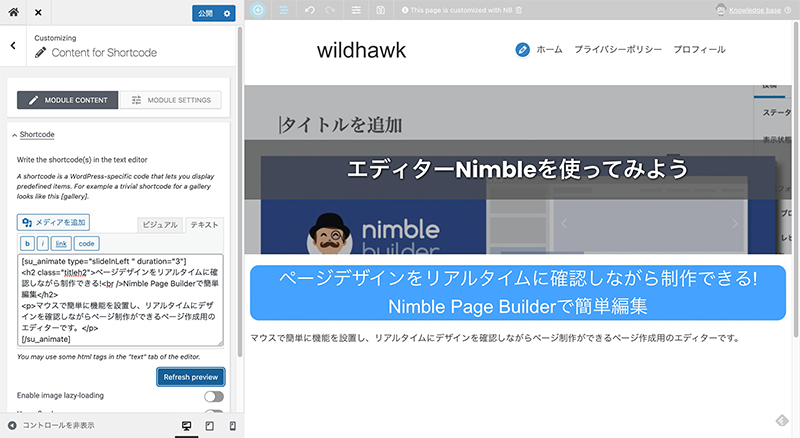Switch to mobile preview device icon
This screenshot has height=438, width=800.
(232, 426)
